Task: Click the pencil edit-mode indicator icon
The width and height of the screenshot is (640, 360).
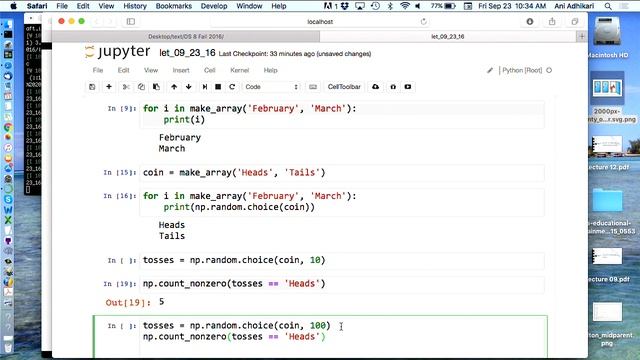Action: tap(490, 70)
